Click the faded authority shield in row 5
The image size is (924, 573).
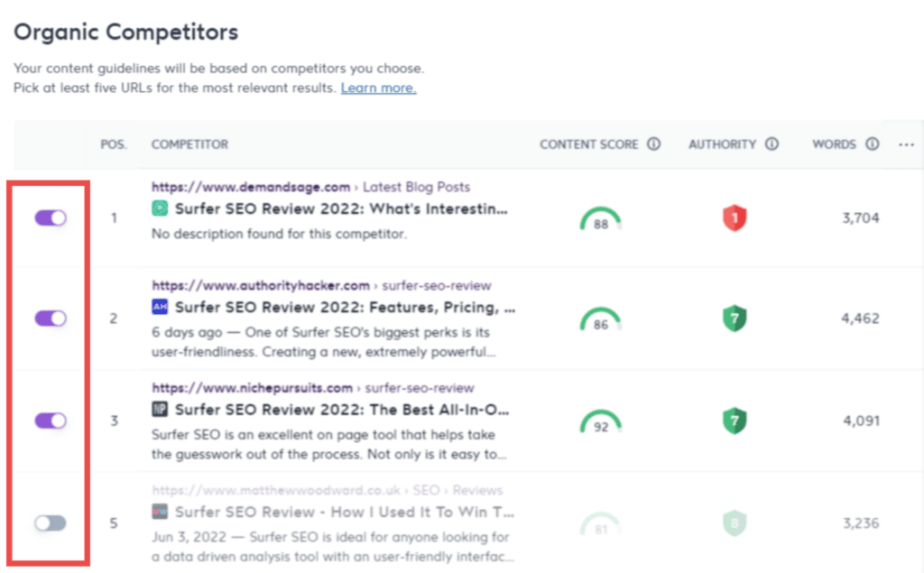735,522
